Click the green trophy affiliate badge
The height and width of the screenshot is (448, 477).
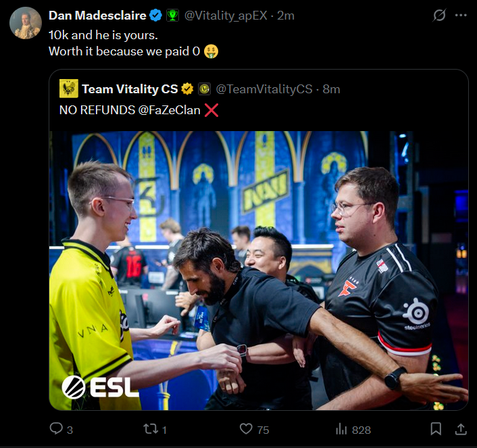click(x=172, y=16)
